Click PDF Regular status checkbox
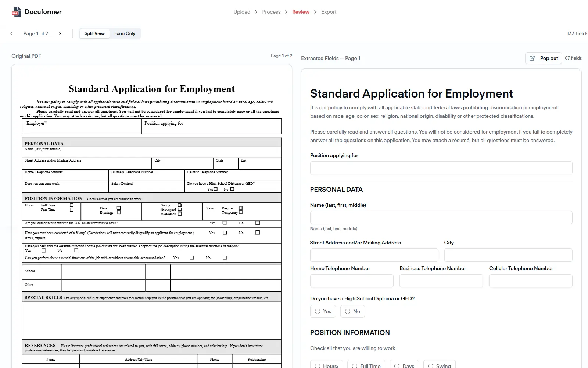 tap(241, 208)
